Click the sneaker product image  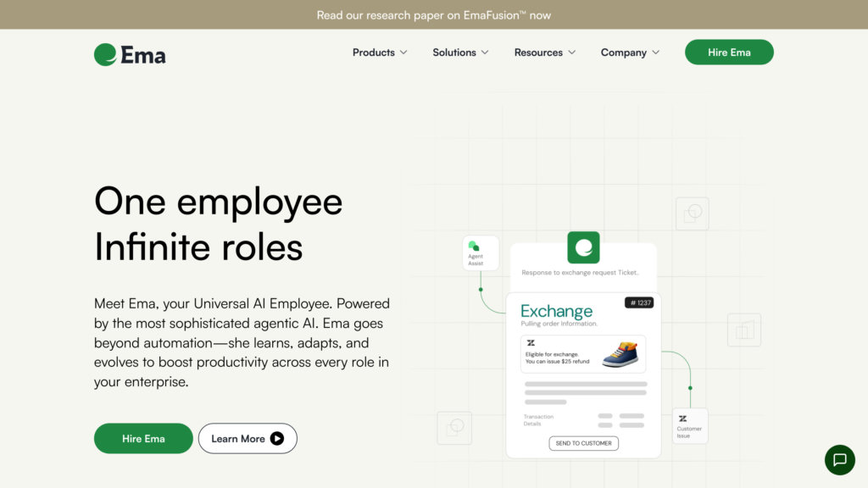620,353
